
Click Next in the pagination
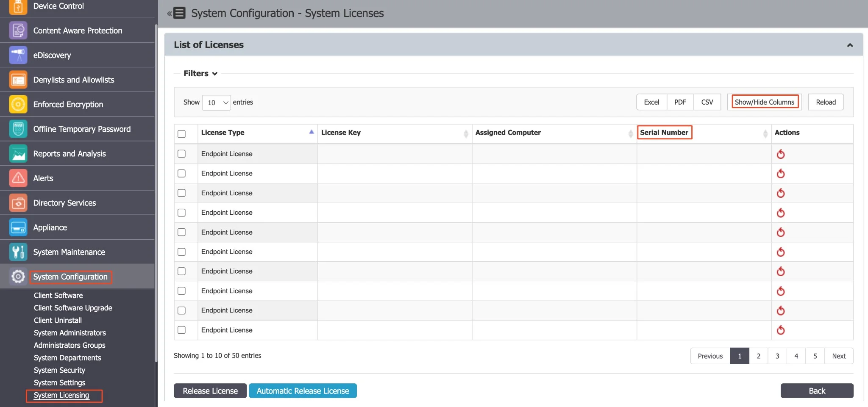pos(839,356)
